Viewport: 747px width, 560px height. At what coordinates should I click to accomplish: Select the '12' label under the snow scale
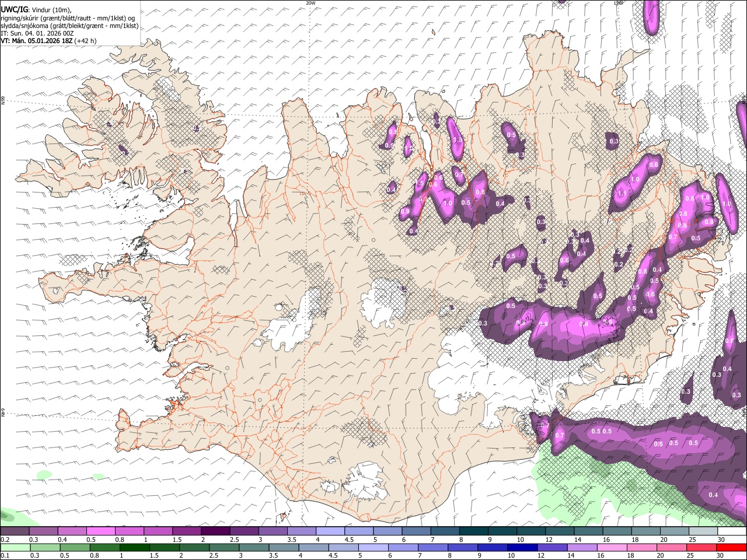tap(548, 540)
